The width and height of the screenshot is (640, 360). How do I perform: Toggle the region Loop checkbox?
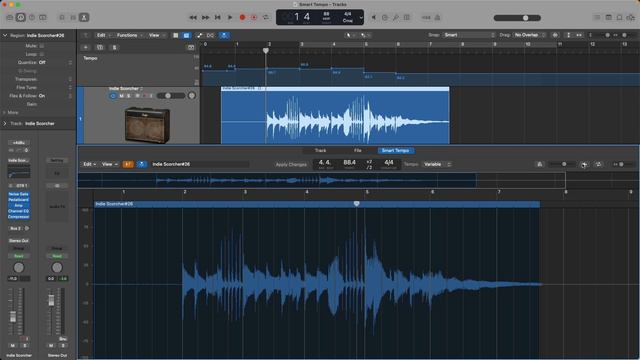(x=41, y=54)
